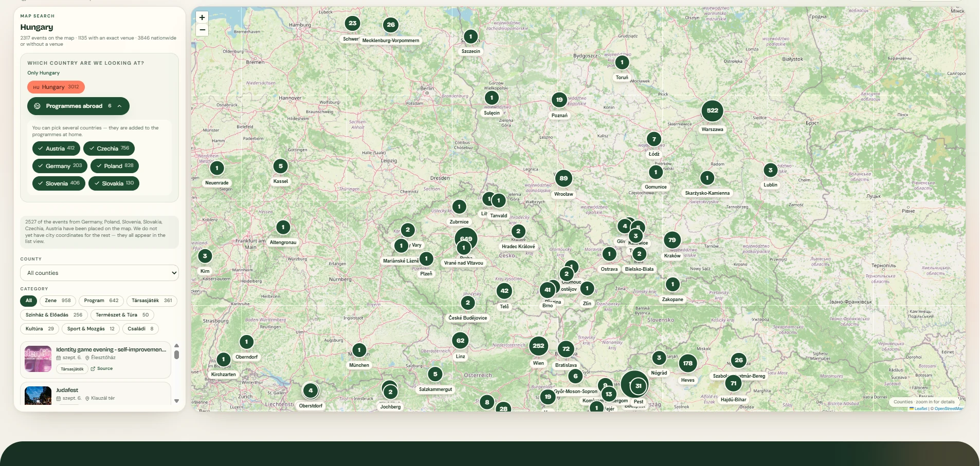Open the Warszawa 522 cluster marker
This screenshot has width=980, height=466.
click(x=712, y=110)
